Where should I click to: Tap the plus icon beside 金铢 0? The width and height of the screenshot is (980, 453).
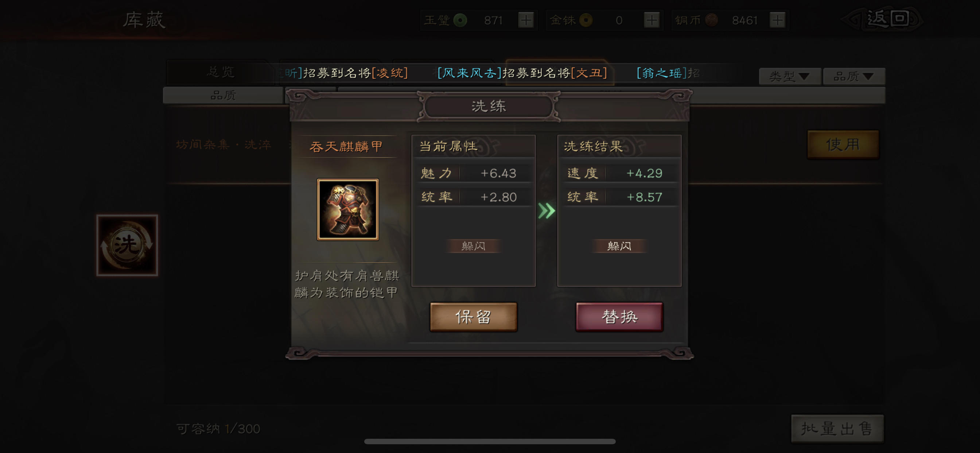pyautogui.click(x=651, y=20)
